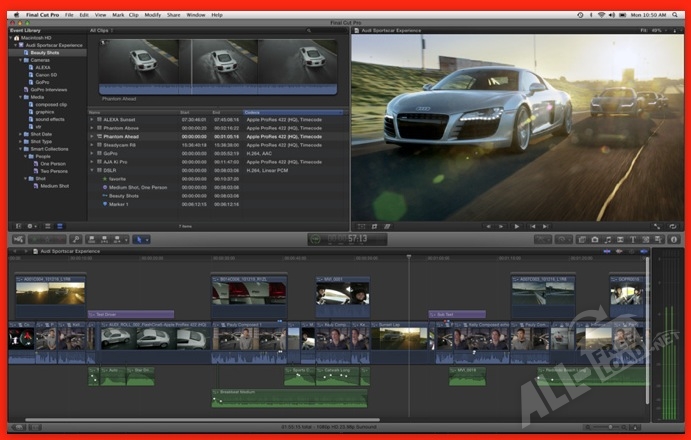Image resolution: width=691 pixels, height=440 pixels.
Task: Enter full screen playback in viewer
Action: click(x=657, y=226)
